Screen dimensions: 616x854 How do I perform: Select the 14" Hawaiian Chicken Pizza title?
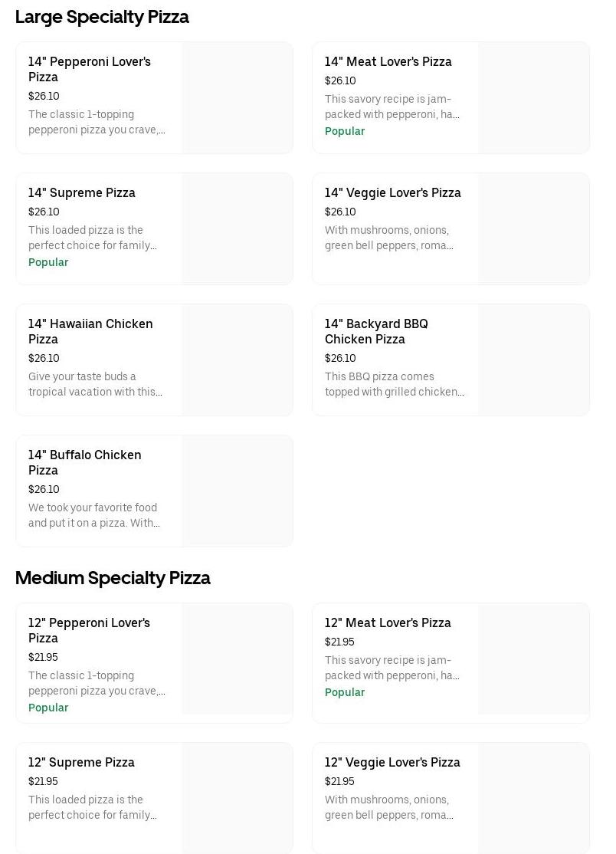pos(90,331)
